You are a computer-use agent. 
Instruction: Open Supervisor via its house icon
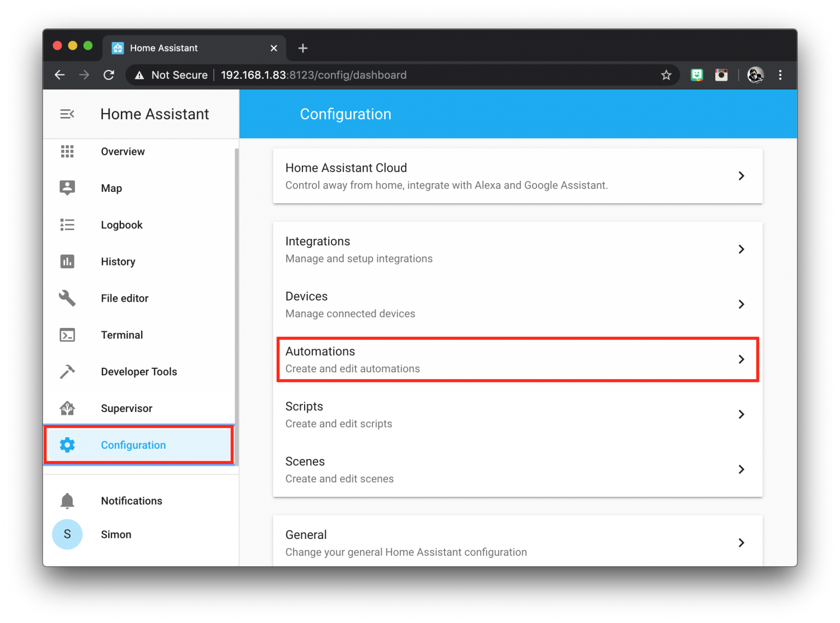click(x=67, y=408)
